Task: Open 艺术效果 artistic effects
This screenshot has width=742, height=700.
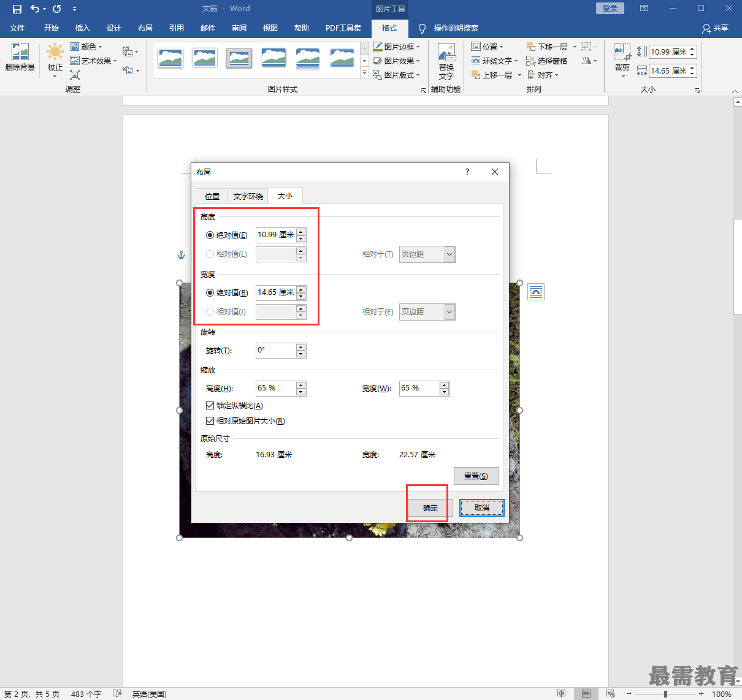Action: (x=93, y=61)
